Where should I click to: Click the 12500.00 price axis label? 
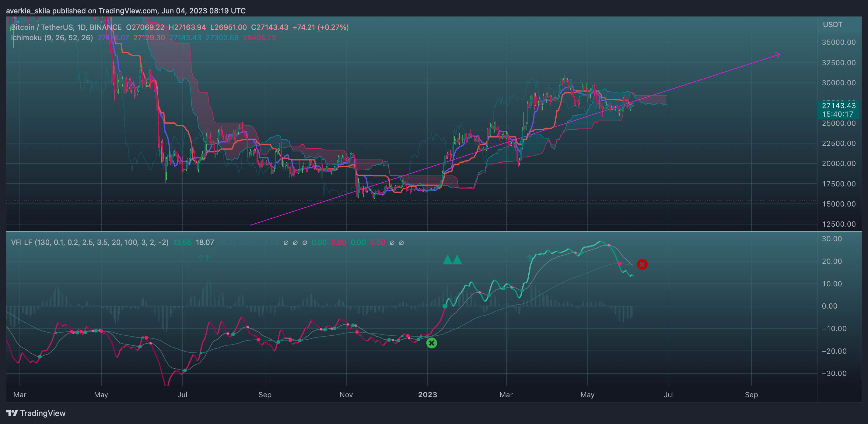pyautogui.click(x=839, y=224)
